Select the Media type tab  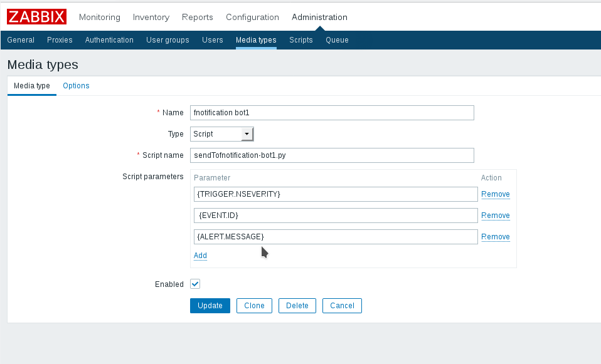32,86
